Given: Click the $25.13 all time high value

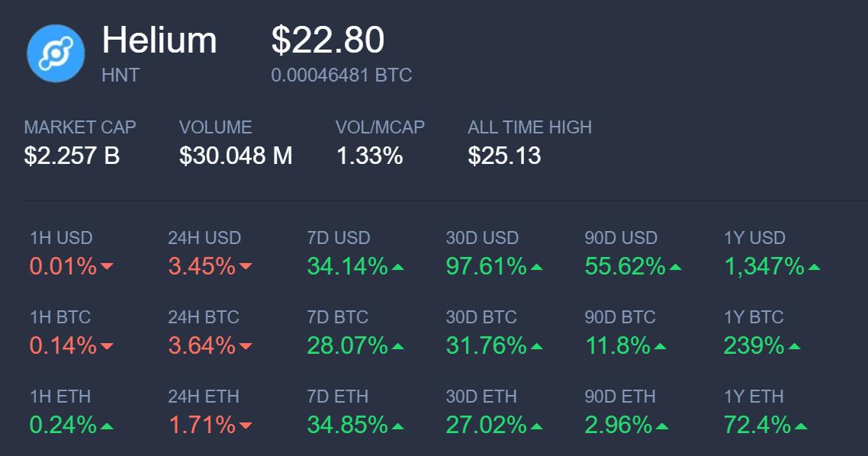Looking at the screenshot, I should click(x=504, y=156).
